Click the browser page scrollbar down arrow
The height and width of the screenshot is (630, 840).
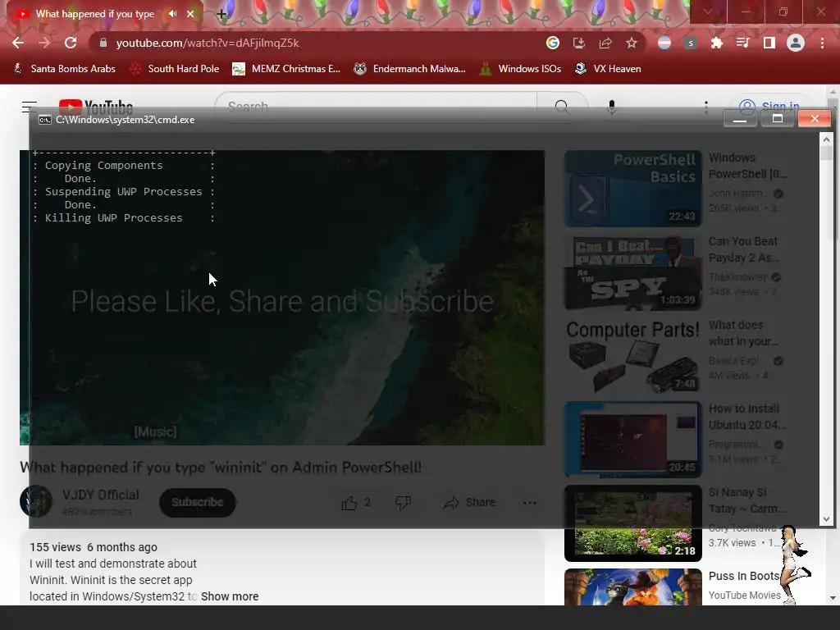coord(833,598)
